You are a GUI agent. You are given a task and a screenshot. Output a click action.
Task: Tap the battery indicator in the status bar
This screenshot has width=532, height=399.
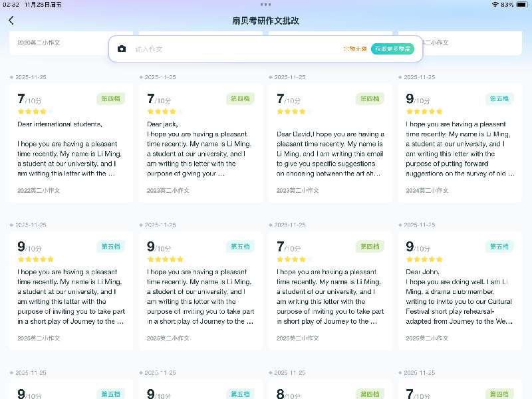(521, 5)
